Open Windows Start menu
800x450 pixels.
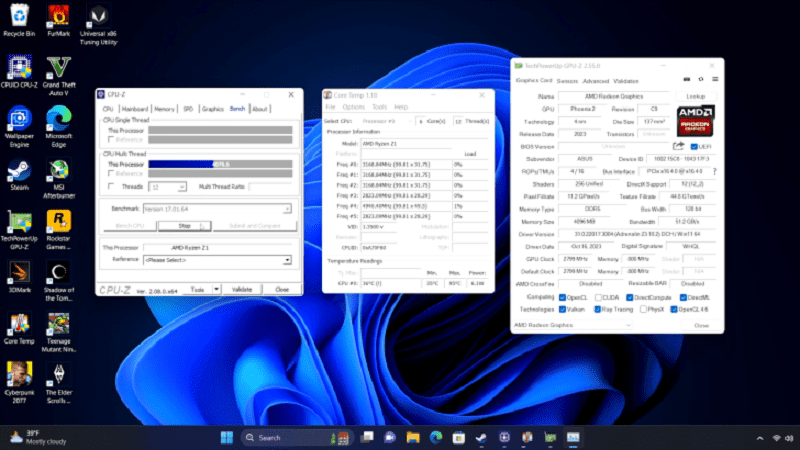click(x=227, y=437)
